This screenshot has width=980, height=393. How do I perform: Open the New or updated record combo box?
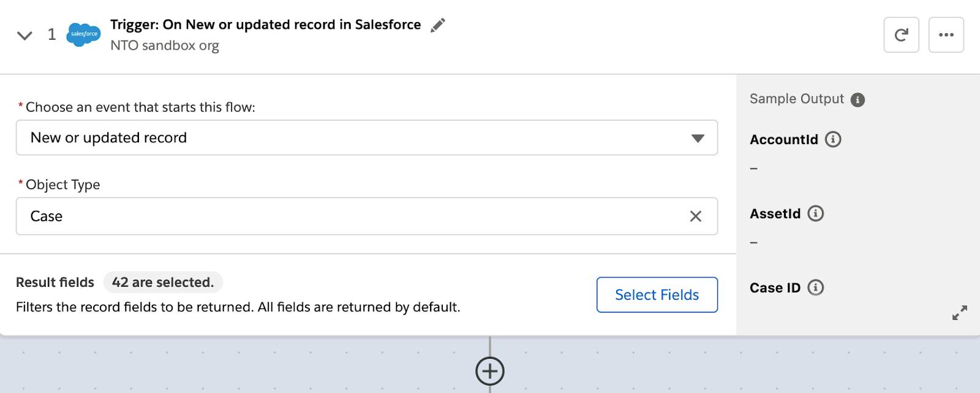pyautogui.click(x=355, y=138)
